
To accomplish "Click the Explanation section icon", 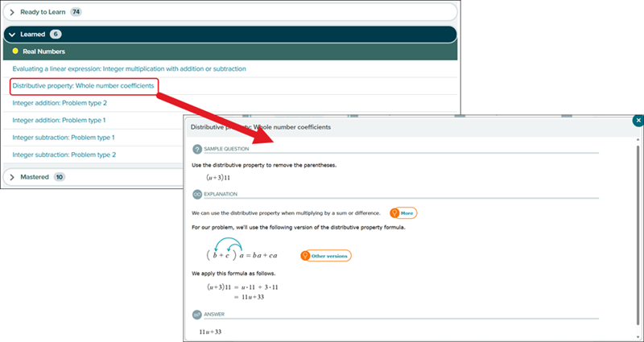I will (x=197, y=194).
